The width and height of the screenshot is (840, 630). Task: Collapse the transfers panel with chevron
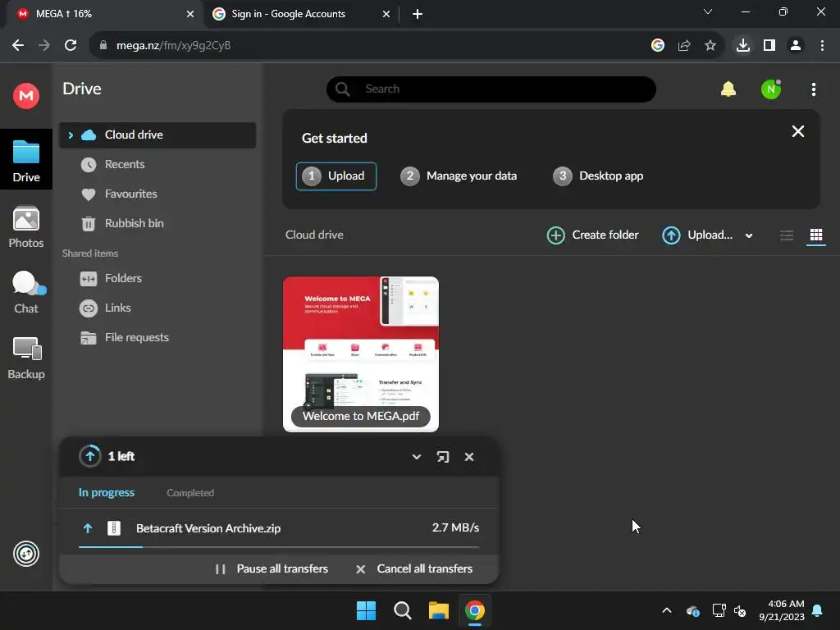416,457
